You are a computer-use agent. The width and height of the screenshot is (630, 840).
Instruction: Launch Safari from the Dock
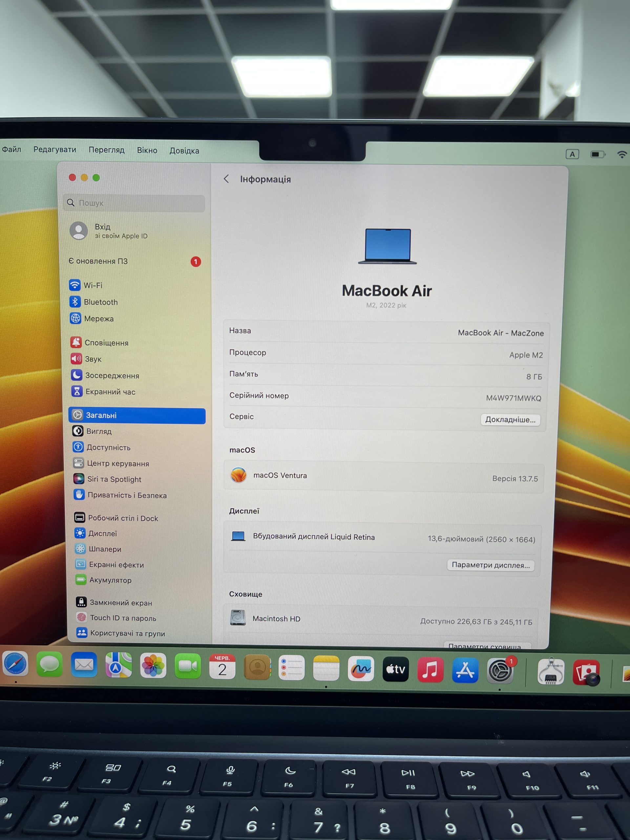pos(15,664)
